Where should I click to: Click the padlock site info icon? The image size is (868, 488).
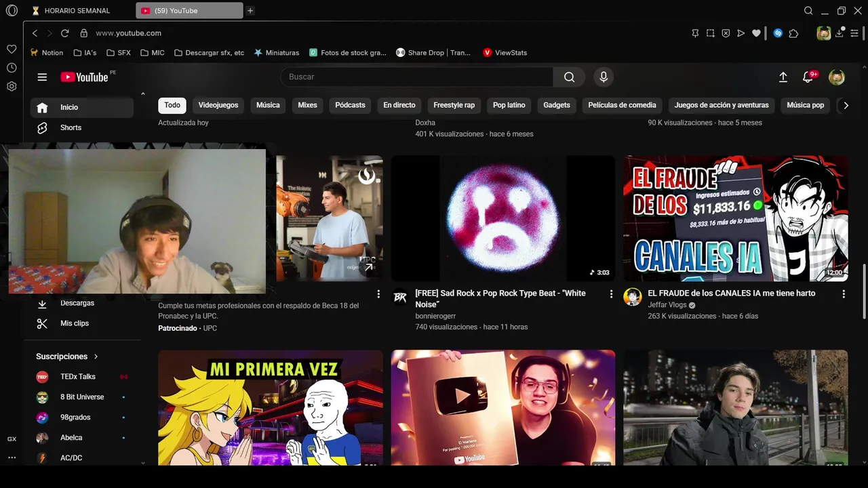[x=84, y=33]
